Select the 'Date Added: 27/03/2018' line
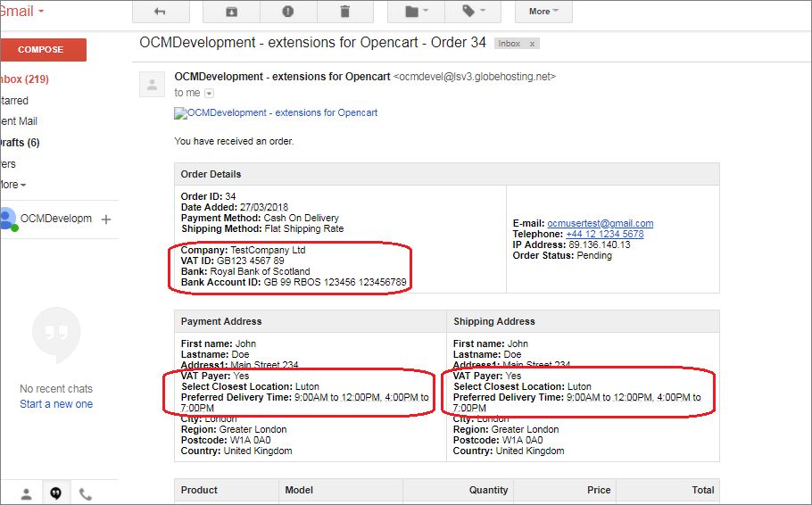This screenshot has height=505, width=812. point(235,207)
